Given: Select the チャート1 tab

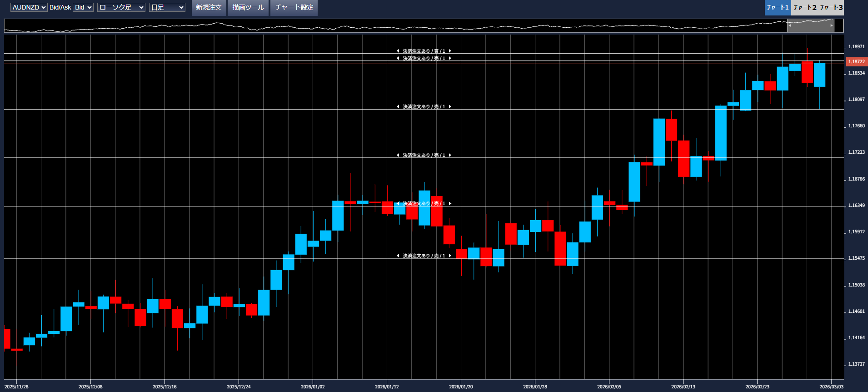Looking at the screenshot, I should tap(778, 7).
